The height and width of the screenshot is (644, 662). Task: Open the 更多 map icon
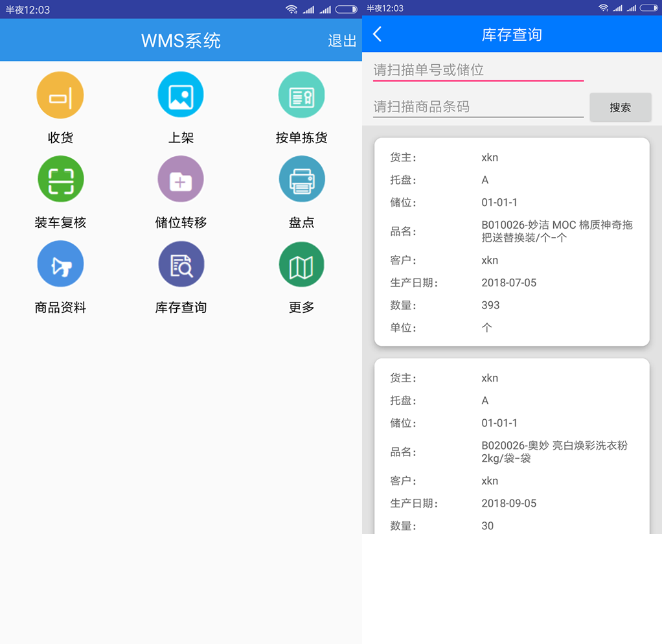coord(301,264)
